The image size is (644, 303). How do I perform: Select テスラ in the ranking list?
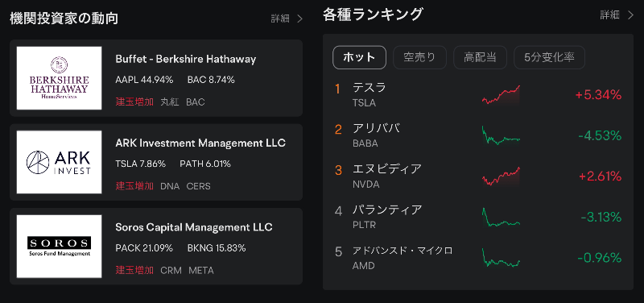tap(369, 88)
